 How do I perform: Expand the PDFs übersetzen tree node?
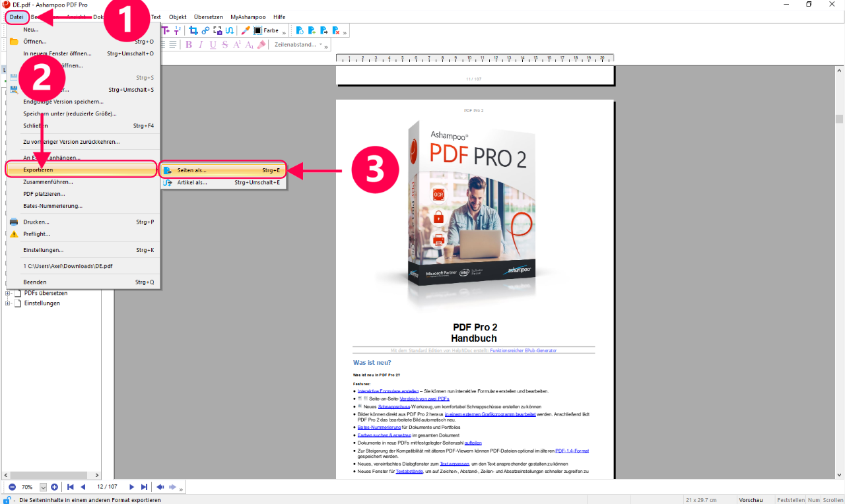tap(8, 293)
